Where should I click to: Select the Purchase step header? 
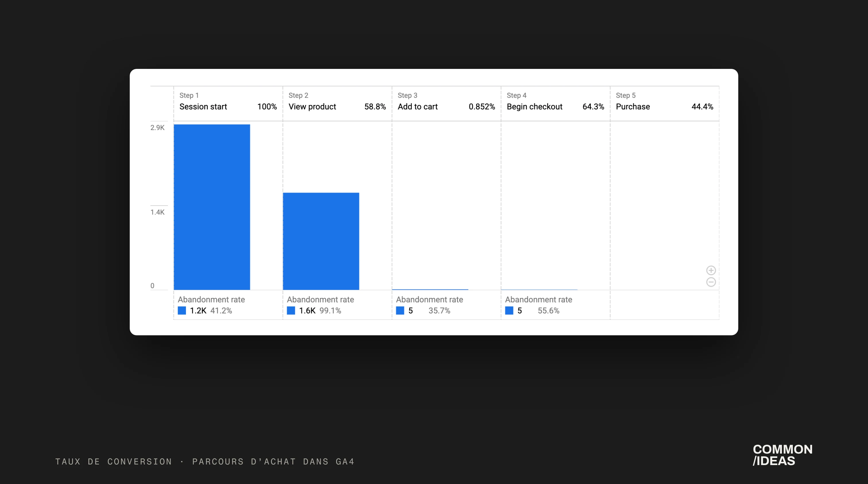coord(665,103)
